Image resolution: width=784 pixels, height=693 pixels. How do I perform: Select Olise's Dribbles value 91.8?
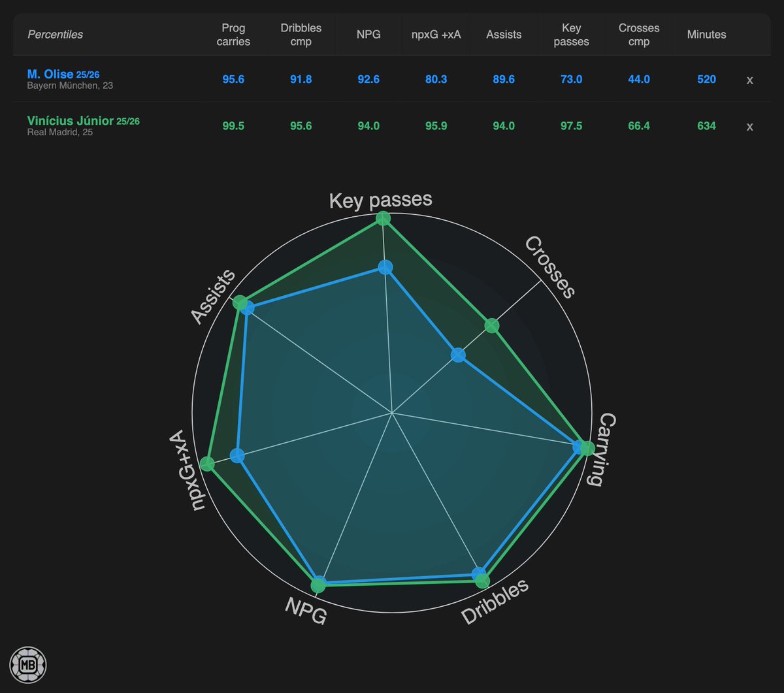coord(301,79)
